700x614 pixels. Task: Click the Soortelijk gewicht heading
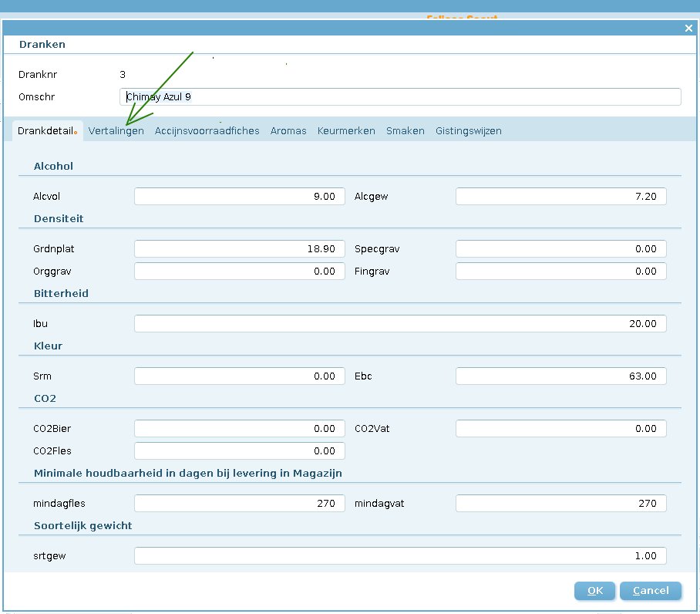click(x=83, y=525)
